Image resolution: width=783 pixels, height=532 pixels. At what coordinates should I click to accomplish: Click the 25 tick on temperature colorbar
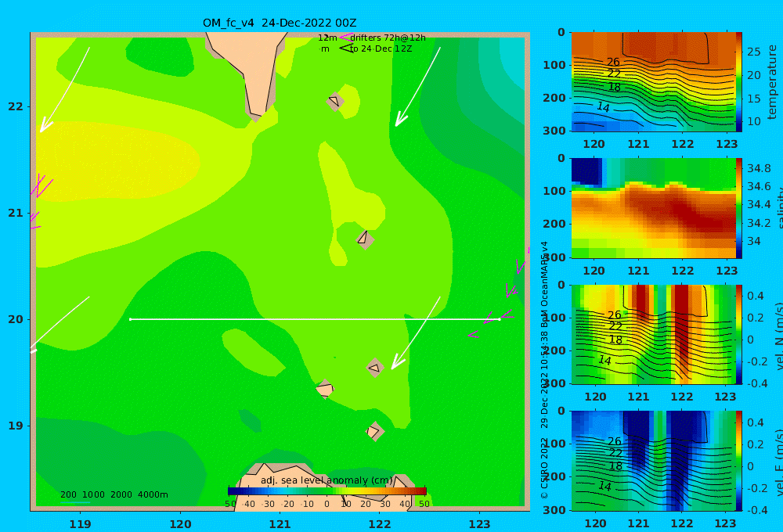[x=754, y=52]
